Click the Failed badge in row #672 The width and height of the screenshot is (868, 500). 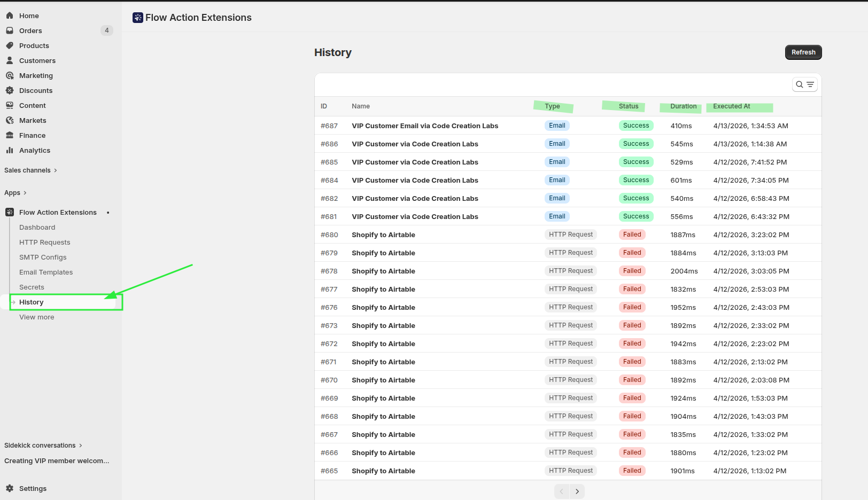click(632, 343)
